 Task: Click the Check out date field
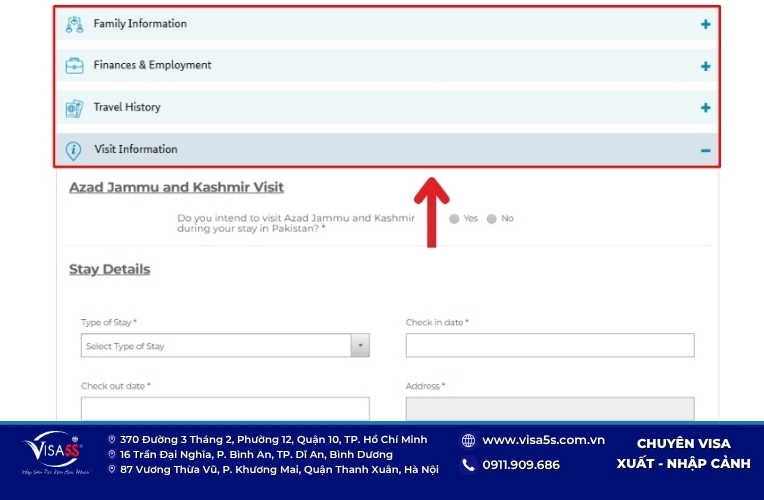click(225, 408)
